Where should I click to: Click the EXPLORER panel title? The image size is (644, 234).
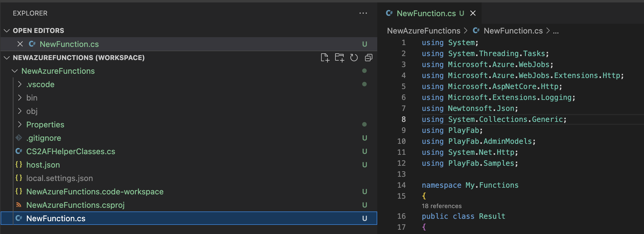(x=30, y=13)
